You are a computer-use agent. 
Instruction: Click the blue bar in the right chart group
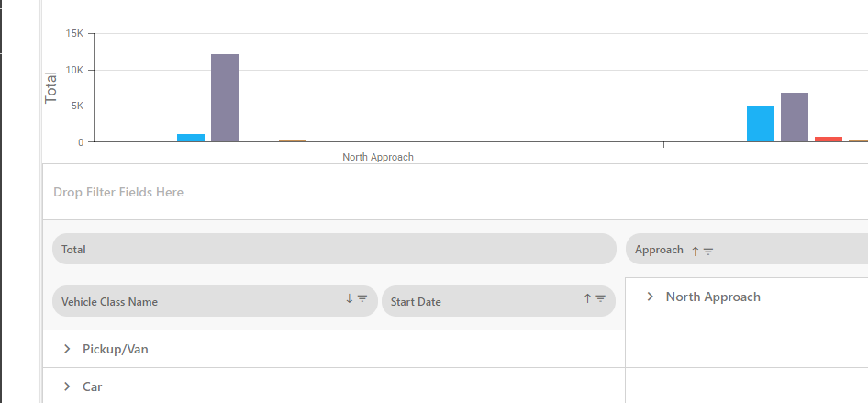tap(761, 124)
